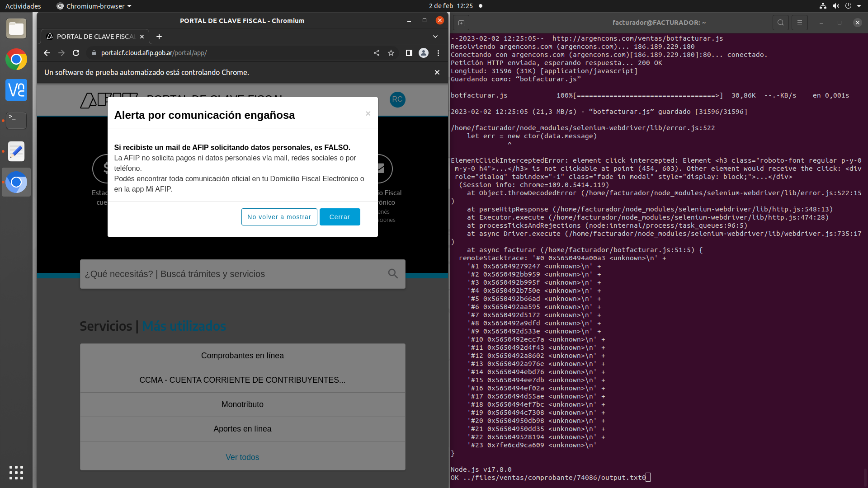Select Chromium icon in the dock

pos(16,182)
